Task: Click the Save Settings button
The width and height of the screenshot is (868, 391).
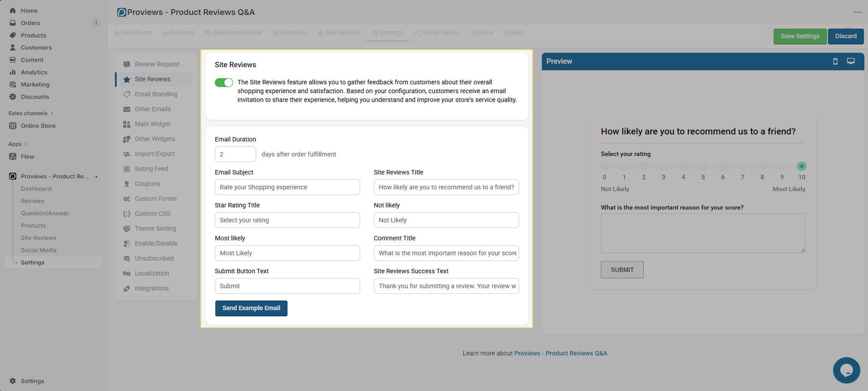Action: point(800,36)
